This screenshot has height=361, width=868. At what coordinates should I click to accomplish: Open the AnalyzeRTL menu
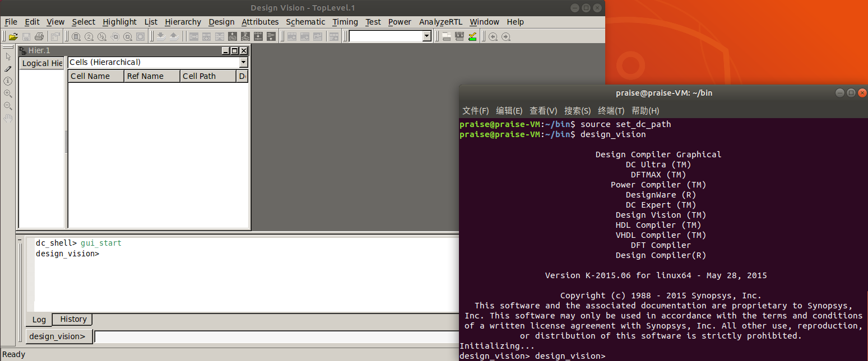(x=441, y=22)
